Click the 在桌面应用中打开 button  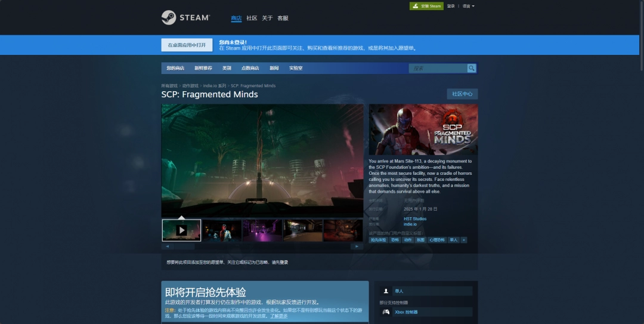(x=187, y=45)
